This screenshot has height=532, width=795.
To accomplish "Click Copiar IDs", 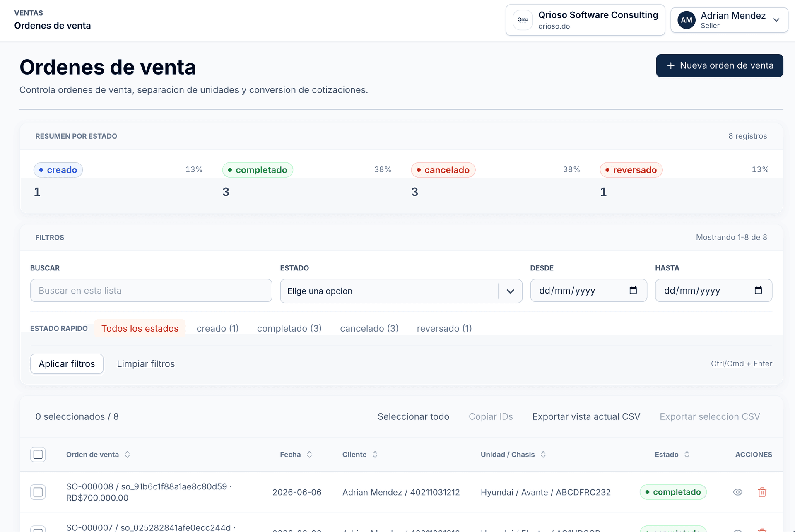I will click(x=491, y=416).
